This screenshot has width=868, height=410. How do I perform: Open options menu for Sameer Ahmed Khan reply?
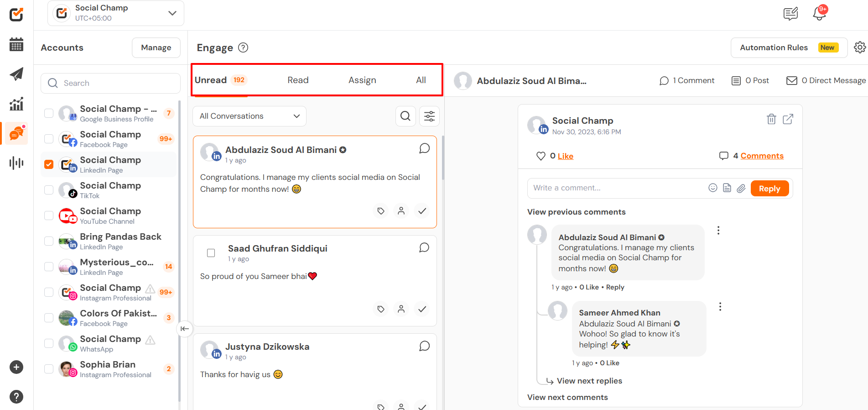coord(720,307)
